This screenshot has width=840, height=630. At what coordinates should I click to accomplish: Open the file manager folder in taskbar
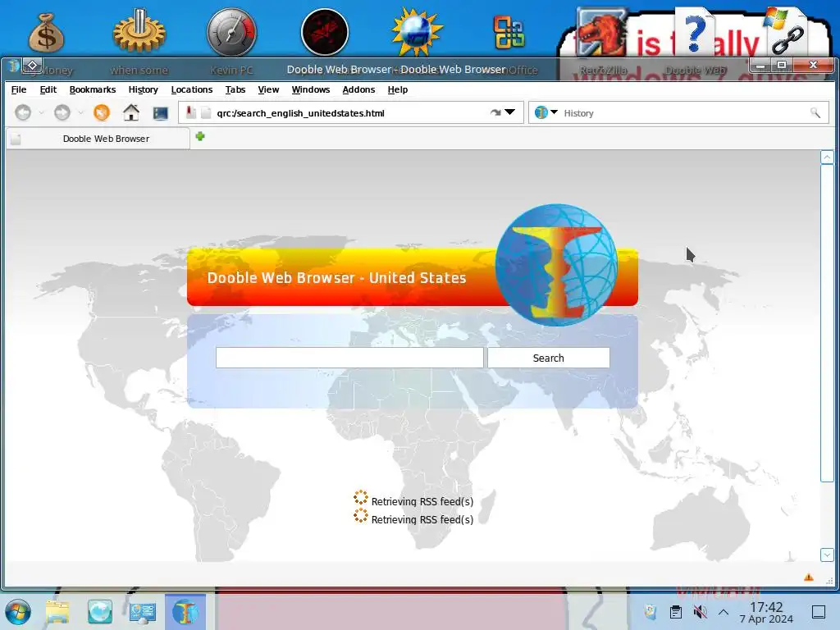coord(58,612)
